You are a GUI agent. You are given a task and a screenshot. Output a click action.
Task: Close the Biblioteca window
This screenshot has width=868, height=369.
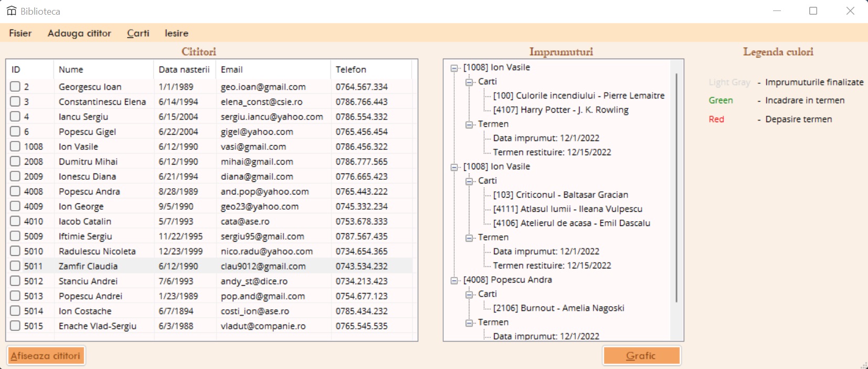(x=850, y=11)
